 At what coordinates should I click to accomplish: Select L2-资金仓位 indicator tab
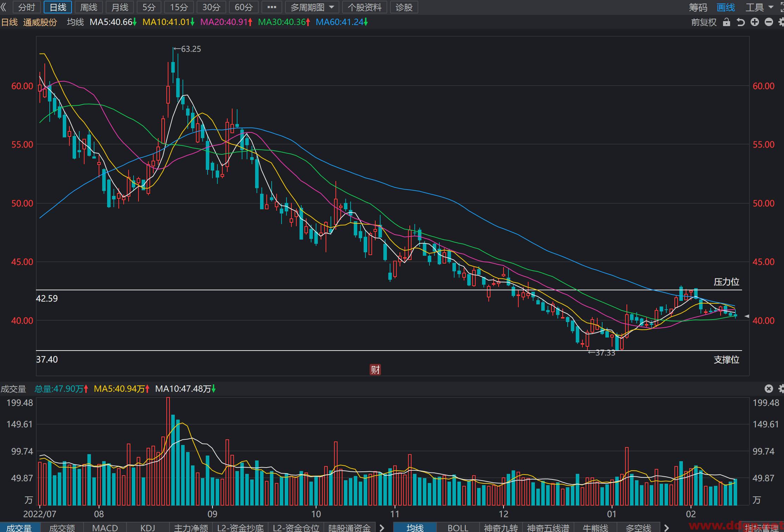(296, 528)
